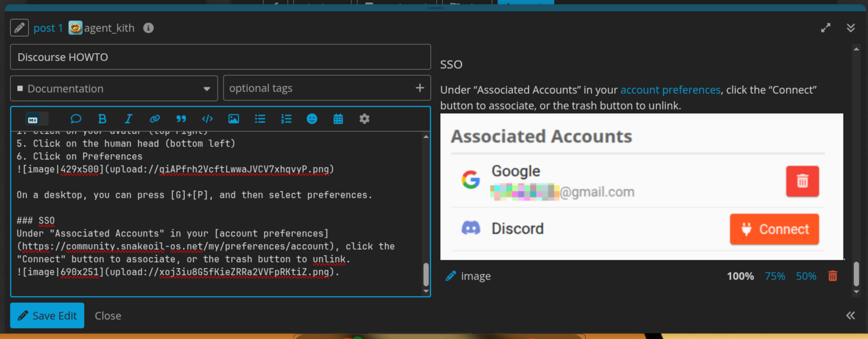This screenshot has width=868, height=339.
Task: Insert preformatted code
Action: click(x=207, y=119)
